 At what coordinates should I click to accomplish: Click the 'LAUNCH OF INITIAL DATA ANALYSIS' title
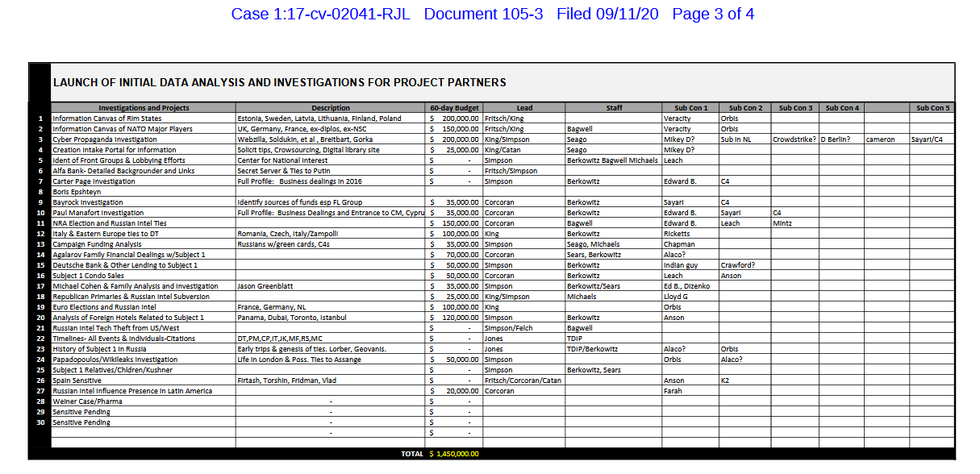click(279, 82)
